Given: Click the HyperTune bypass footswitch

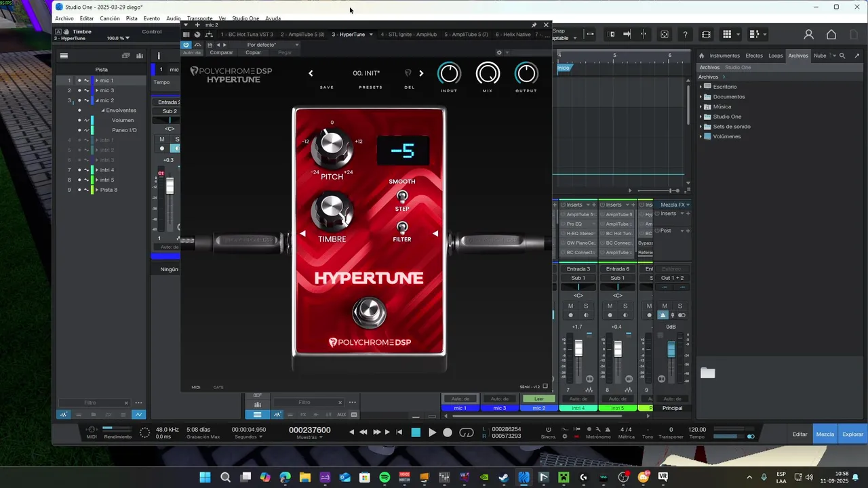Looking at the screenshot, I should tap(370, 312).
